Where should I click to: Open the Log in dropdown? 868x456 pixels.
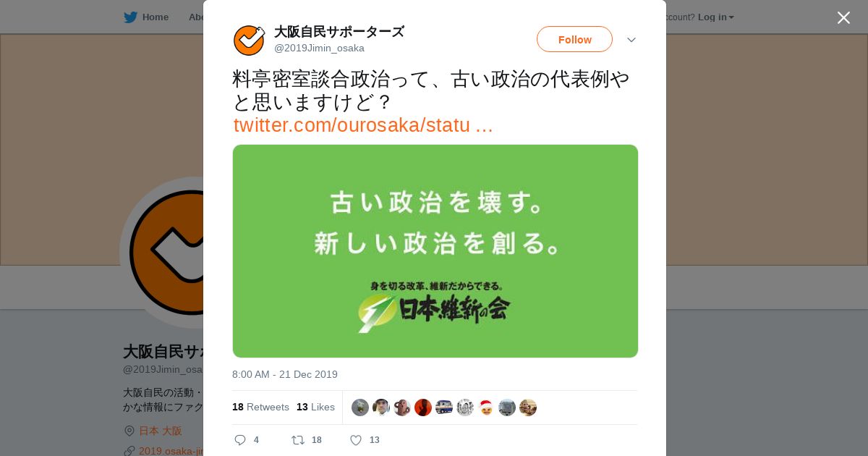click(715, 17)
